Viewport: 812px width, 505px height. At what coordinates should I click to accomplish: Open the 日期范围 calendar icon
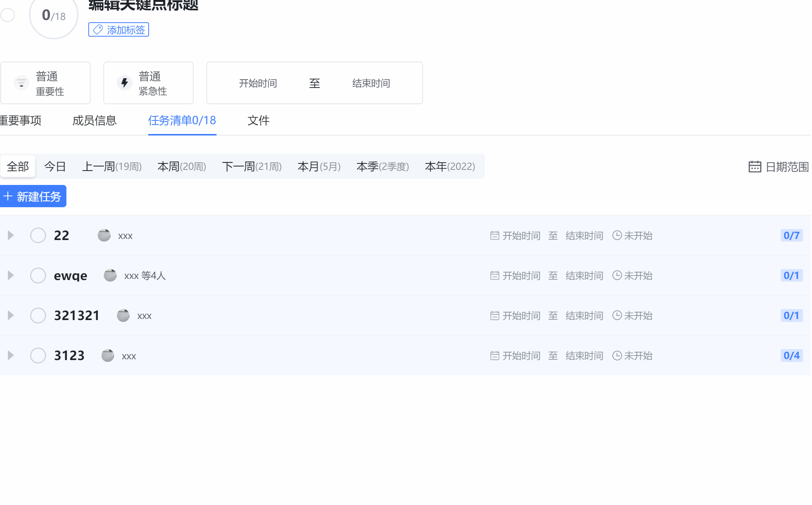[x=754, y=166]
